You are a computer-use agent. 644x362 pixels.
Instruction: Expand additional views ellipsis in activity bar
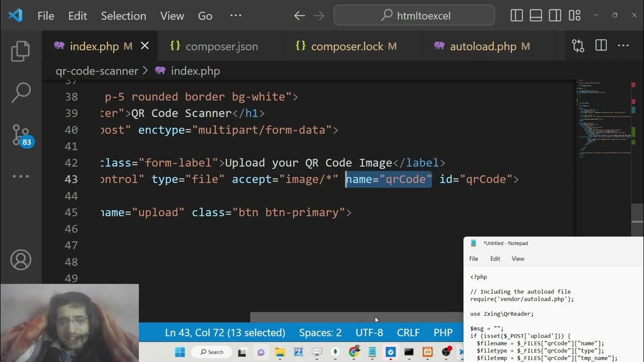21,176
